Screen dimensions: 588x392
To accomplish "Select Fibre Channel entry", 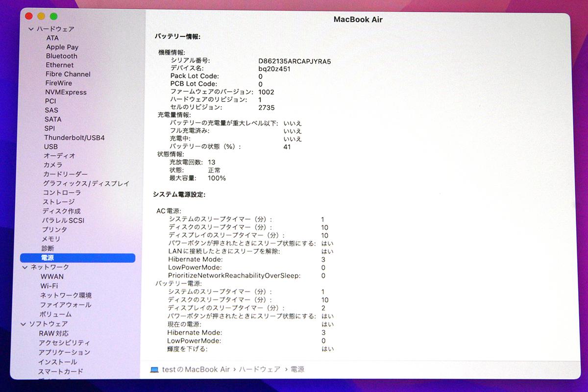I will (68, 74).
